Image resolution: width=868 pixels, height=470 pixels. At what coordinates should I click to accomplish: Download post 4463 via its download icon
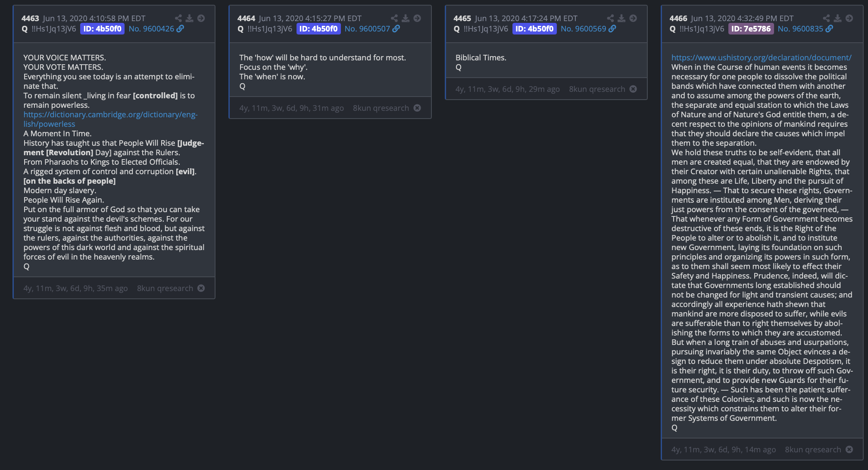coord(189,18)
